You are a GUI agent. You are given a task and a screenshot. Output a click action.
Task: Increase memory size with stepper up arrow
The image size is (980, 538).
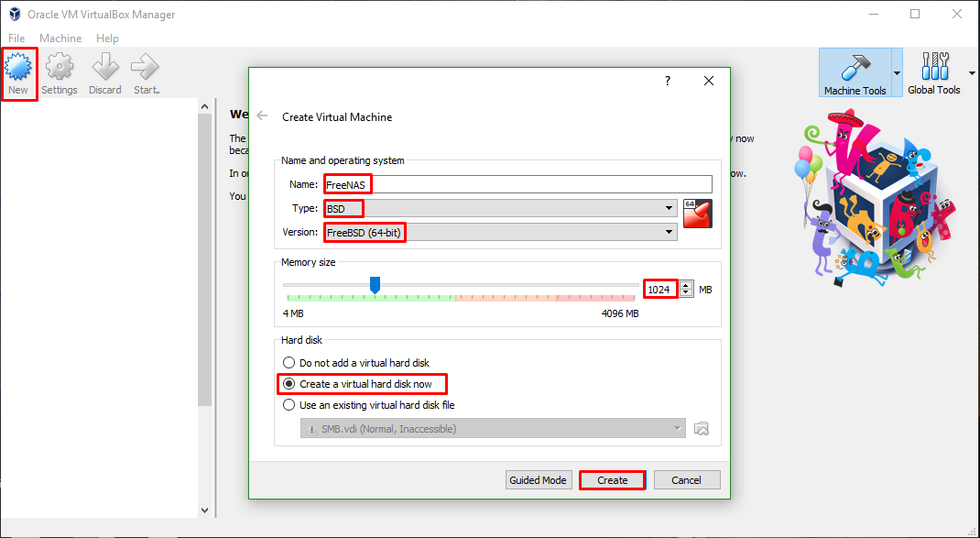[x=686, y=285]
